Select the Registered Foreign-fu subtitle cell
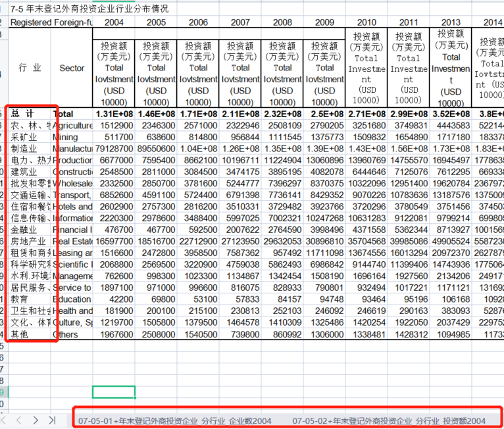504x429 pixels. 51,22
